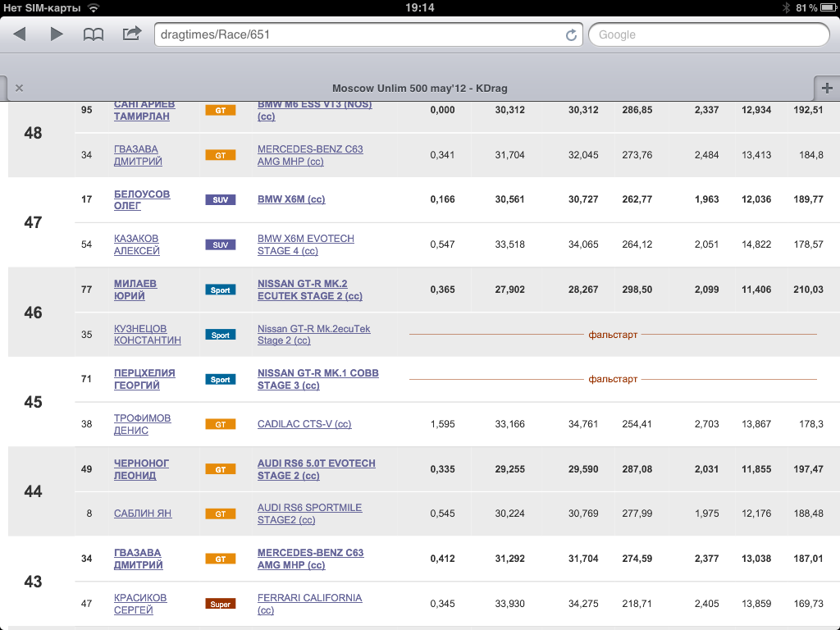Click the GT badge beside САНГАРИЕВ ТАМИРЛАН

click(x=220, y=111)
